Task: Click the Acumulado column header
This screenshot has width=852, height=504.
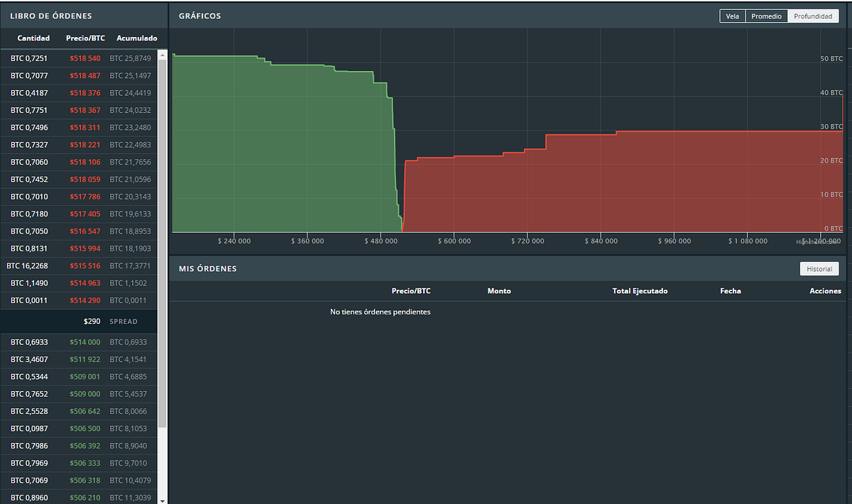Action: [x=136, y=38]
